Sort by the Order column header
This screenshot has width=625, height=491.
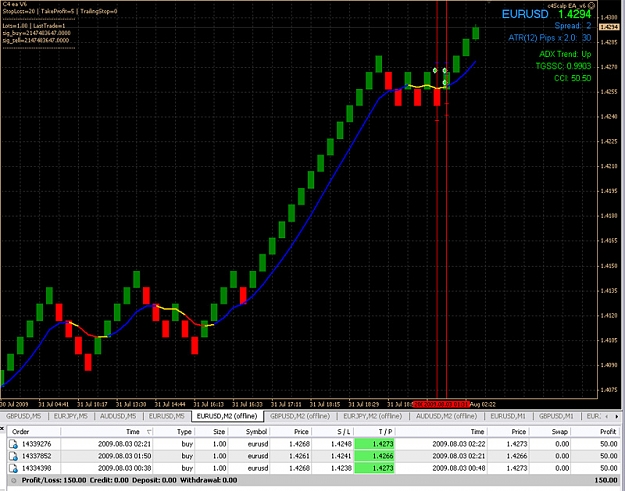coord(33,432)
